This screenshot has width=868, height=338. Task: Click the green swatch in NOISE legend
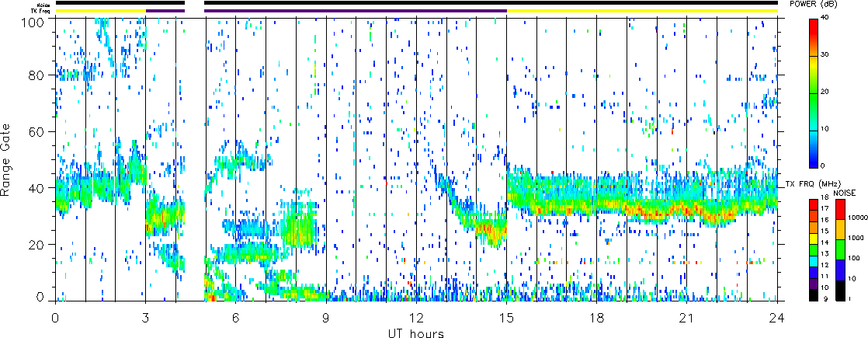[840, 249]
